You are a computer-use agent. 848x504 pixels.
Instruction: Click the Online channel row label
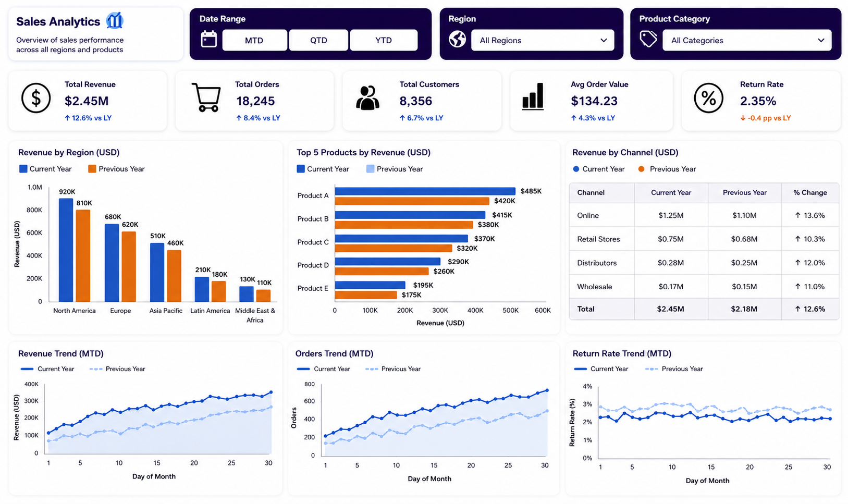pyautogui.click(x=588, y=215)
